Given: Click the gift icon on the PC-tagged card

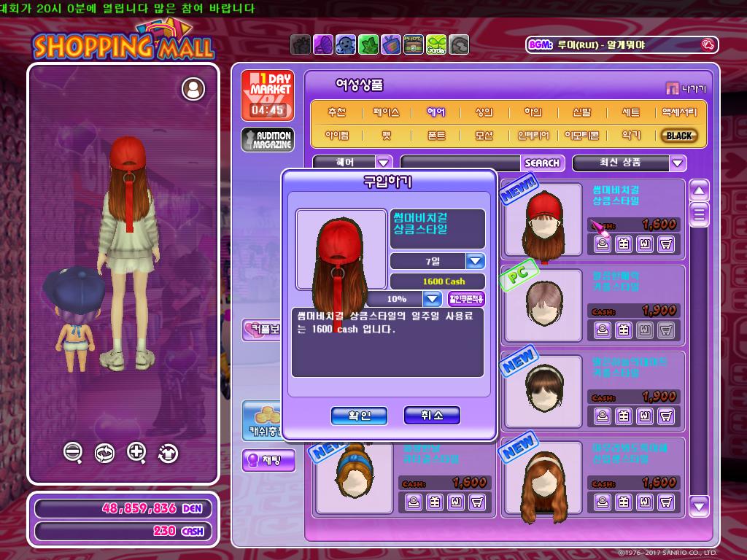Looking at the screenshot, I should tap(624, 330).
